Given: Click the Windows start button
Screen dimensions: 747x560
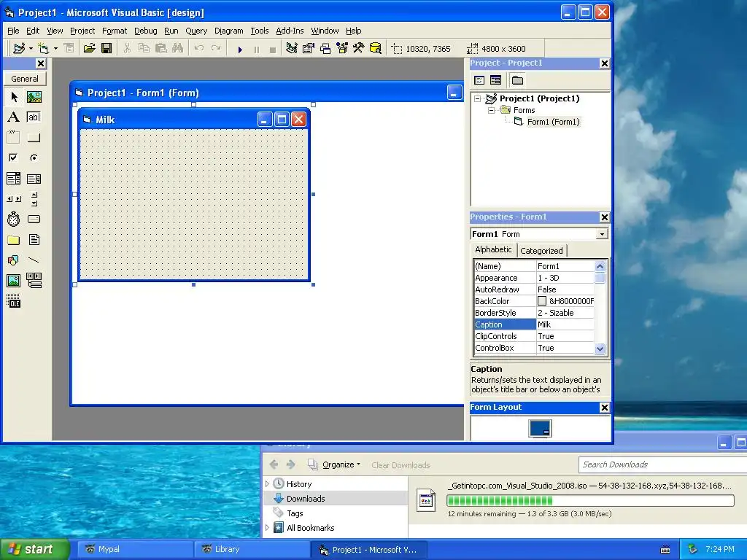Looking at the screenshot, I should (34, 549).
